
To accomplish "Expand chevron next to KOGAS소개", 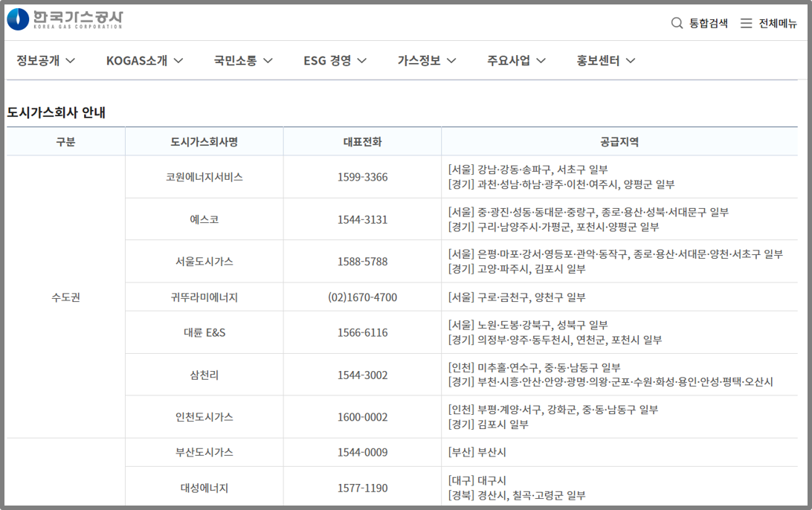I will [178, 60].
